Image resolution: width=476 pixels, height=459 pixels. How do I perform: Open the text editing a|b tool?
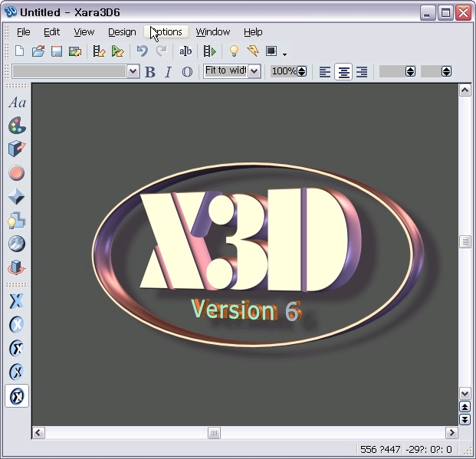185,51
